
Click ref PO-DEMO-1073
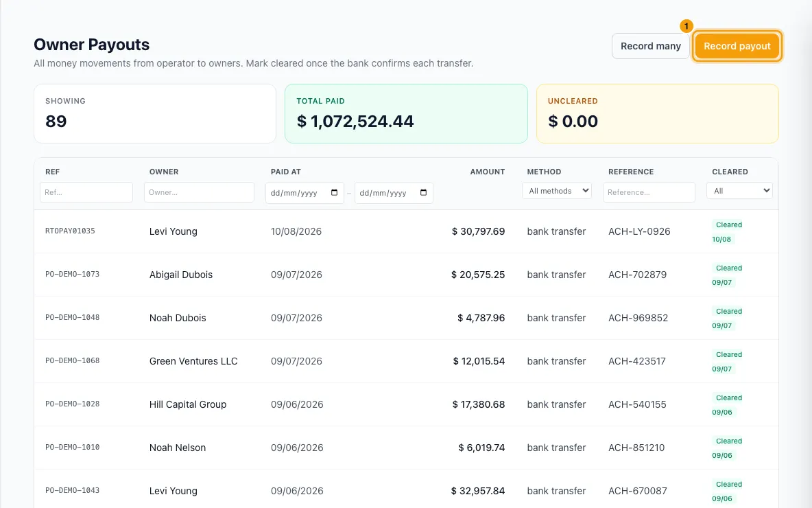pyautogui.click(x=72, y=274)
